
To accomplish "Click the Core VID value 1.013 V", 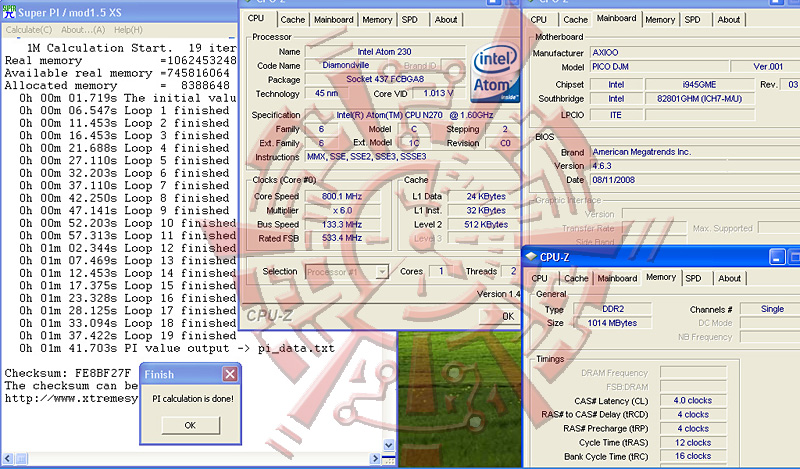I will pyautogui.click(x=438, y=93).
